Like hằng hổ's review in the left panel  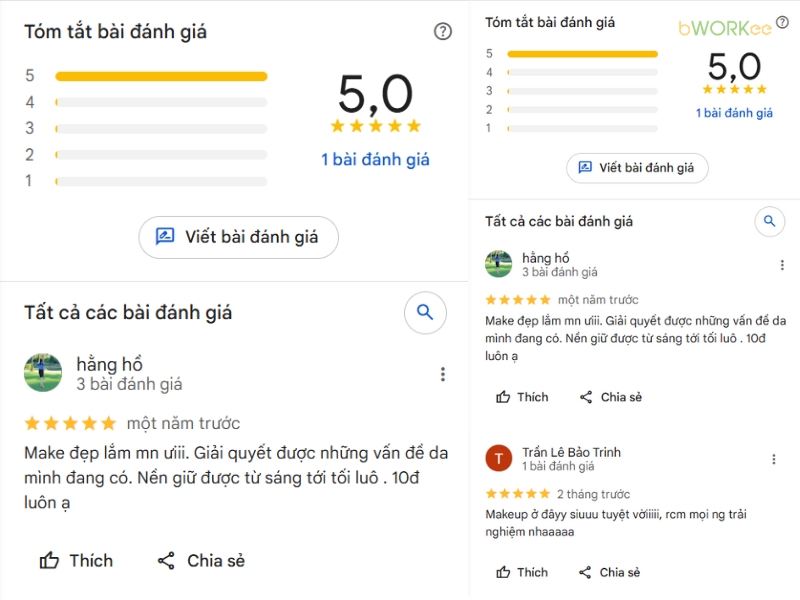[76, 560]
